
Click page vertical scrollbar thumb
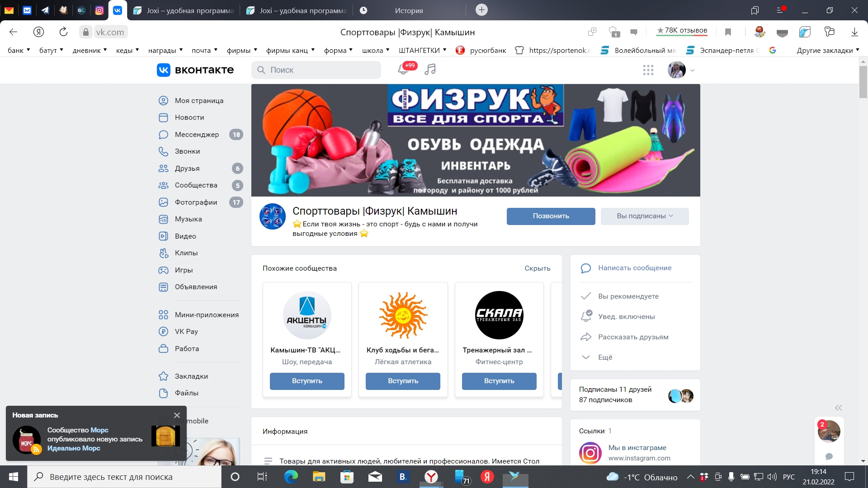click(863, 81)
